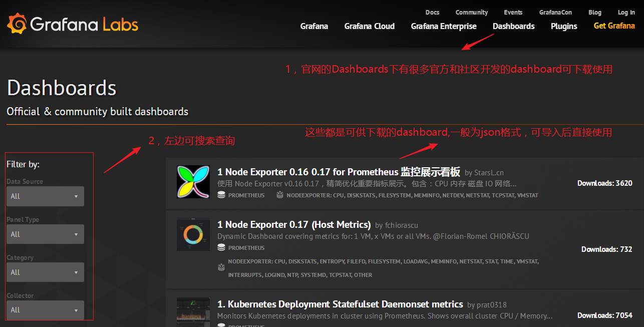Image resolution: width=644 pixels, height=327 pixels.
Task: Click the collector icon beside NODEEXPORTER: CPU, DISKSTATS, ENTROPY
Action: 221,268
